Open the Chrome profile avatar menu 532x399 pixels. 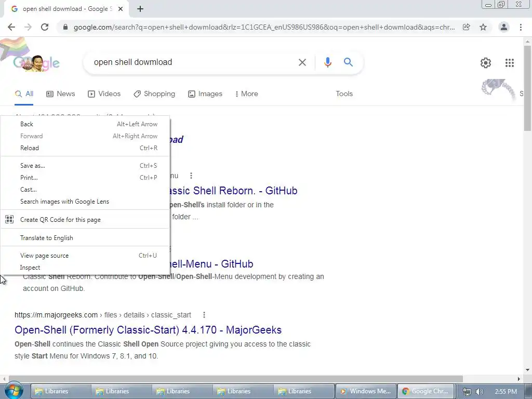click(x=504, y=27)
